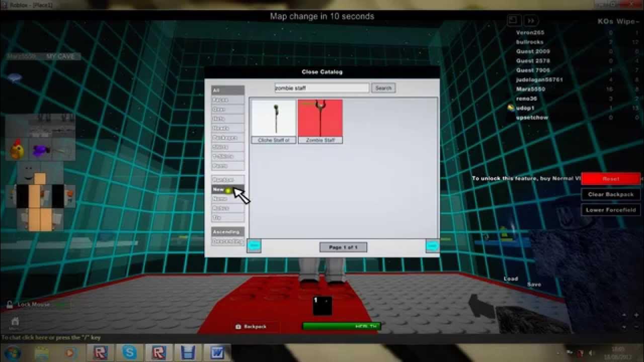Select player Veron265 in leaderboard

(530, 33)
